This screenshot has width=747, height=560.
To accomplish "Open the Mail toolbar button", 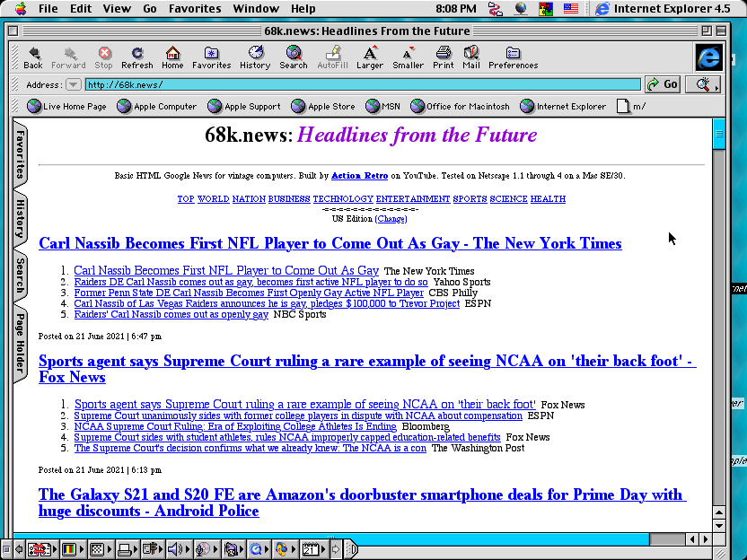I will pyautogui.click(x=471, y=57).
